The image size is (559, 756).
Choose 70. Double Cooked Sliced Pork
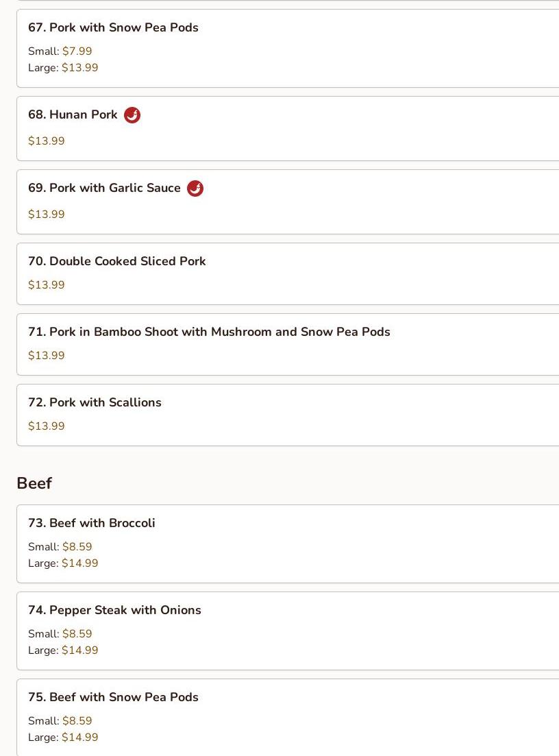[116, 262]
